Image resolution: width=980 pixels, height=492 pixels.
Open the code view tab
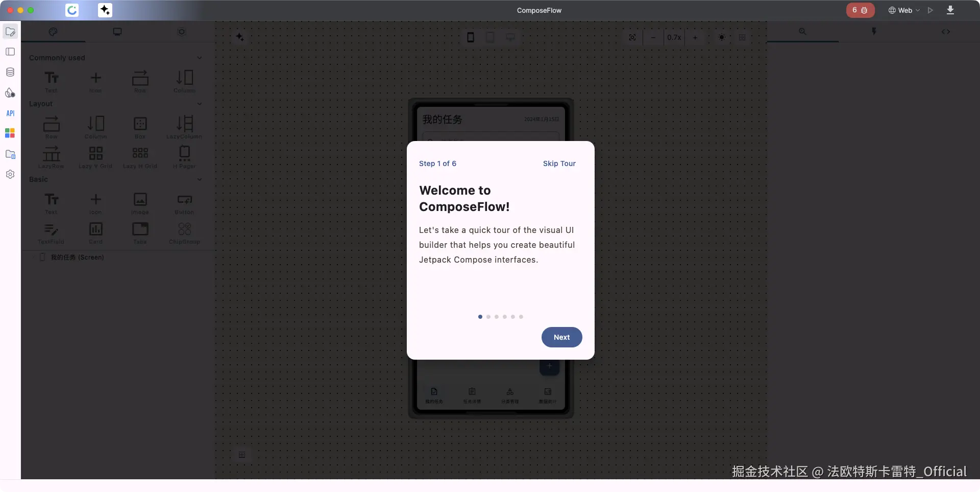tap(946, 32)
